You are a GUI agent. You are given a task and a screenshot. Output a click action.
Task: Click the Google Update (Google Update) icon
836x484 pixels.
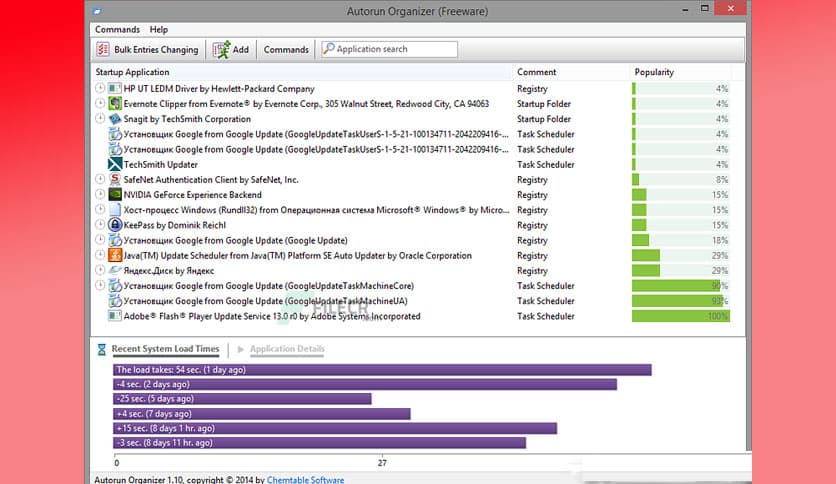(x=115, y=240)
